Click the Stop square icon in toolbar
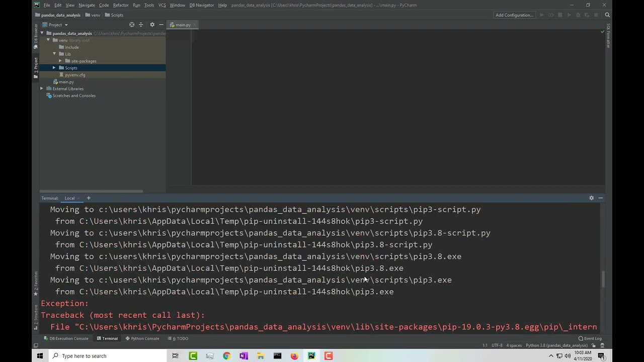 click(x=596, y=15)
